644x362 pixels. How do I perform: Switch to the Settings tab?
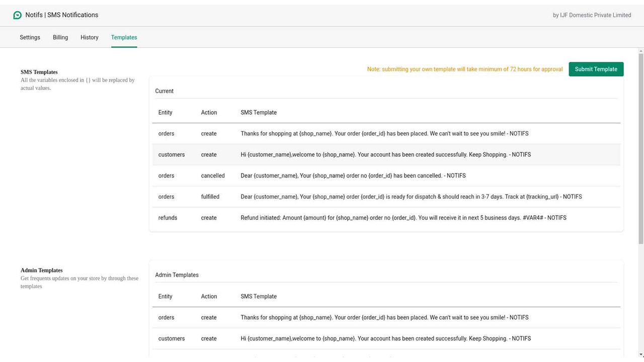click(x=30, y=37)
